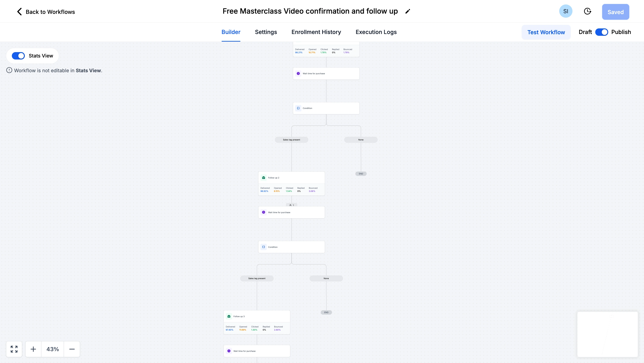Click the Follow up 3 email icon
This screenshot has height=363, width=644.
[229, 316]
